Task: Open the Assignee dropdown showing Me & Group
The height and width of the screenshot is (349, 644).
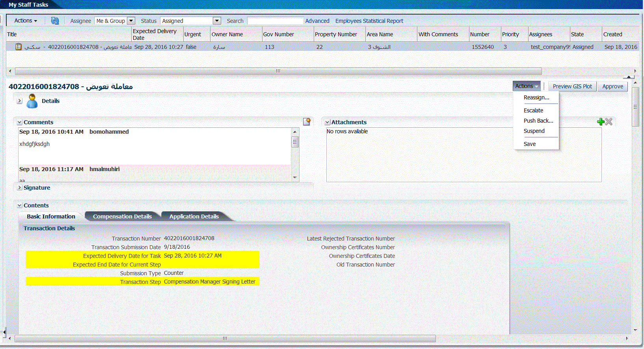Action: pyautogui.click(x=131, y=21)
